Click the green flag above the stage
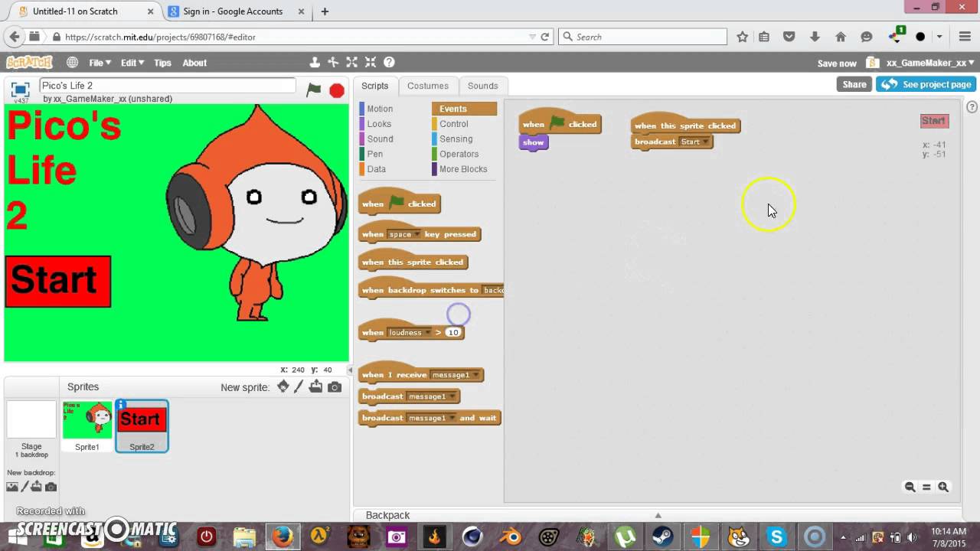 314,90
